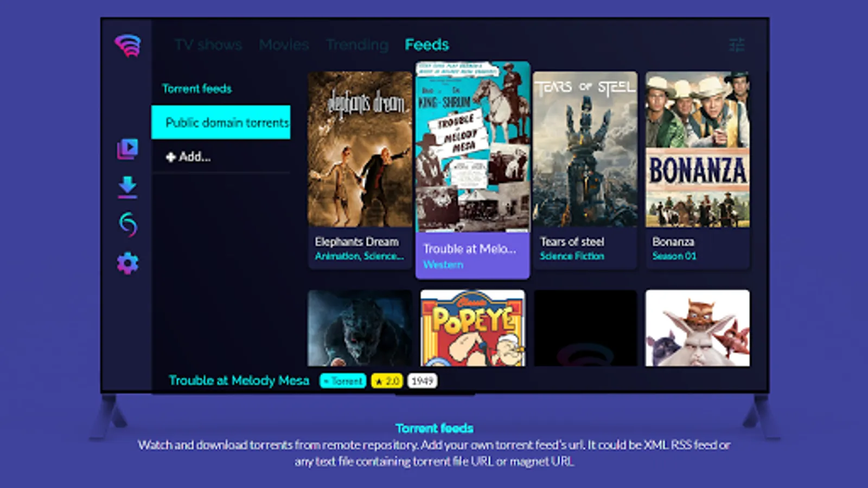Open the Popeye poster
The height and width of the screenshot is (488, 868).
[473, 328]
